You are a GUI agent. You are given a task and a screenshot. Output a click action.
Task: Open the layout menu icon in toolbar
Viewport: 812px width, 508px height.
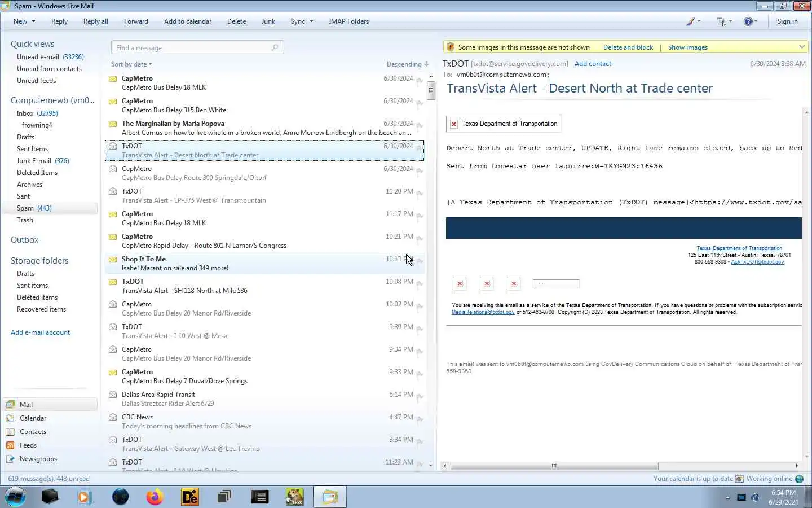[721, 21]
